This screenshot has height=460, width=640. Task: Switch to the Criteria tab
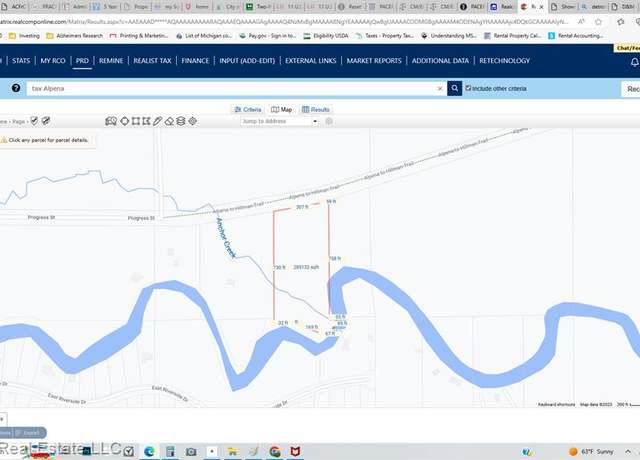pyautogui.click(x=248, y=109)
